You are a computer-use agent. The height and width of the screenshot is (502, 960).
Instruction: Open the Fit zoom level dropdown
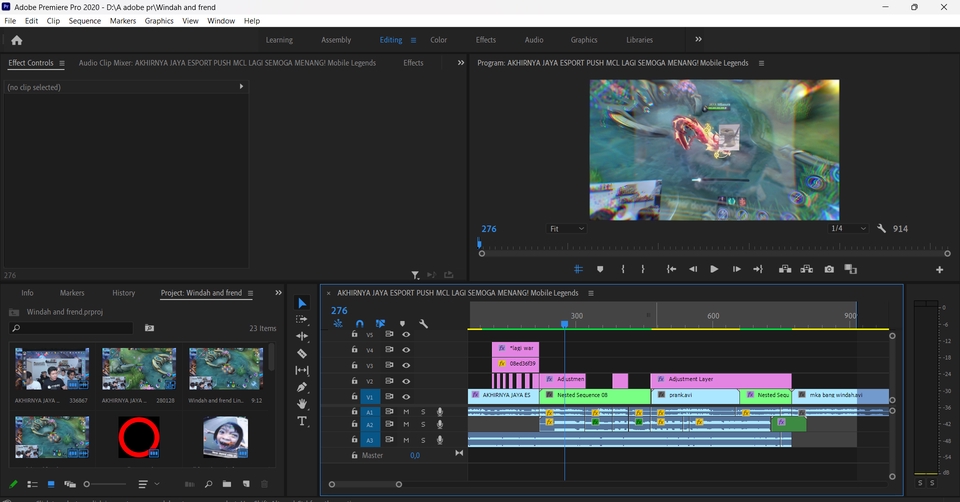[566, 229]
